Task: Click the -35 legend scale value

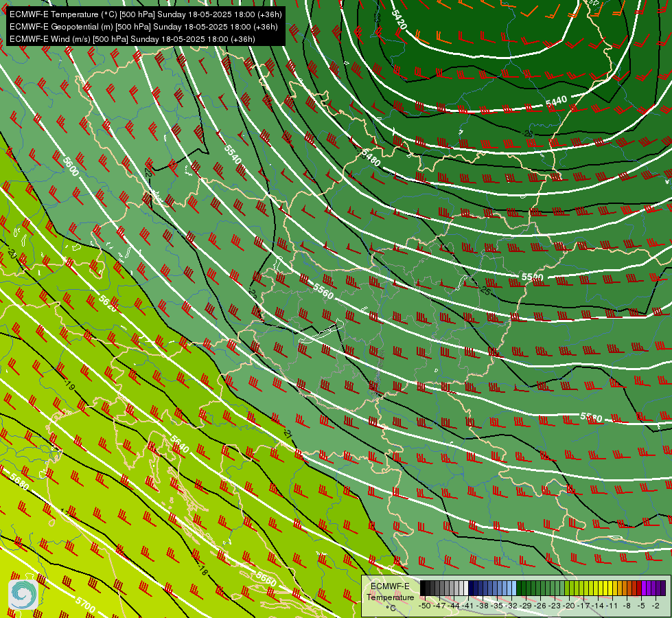Action: pos(497,606)
